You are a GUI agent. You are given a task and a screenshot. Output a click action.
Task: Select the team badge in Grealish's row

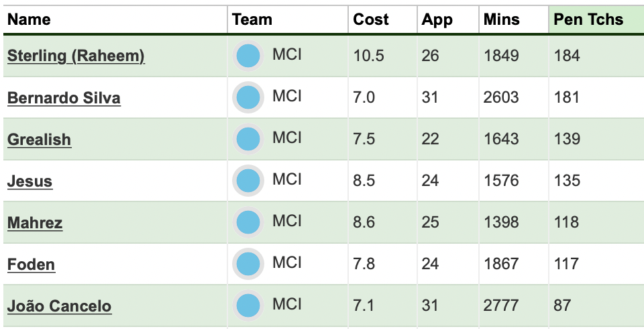[248, 139]
